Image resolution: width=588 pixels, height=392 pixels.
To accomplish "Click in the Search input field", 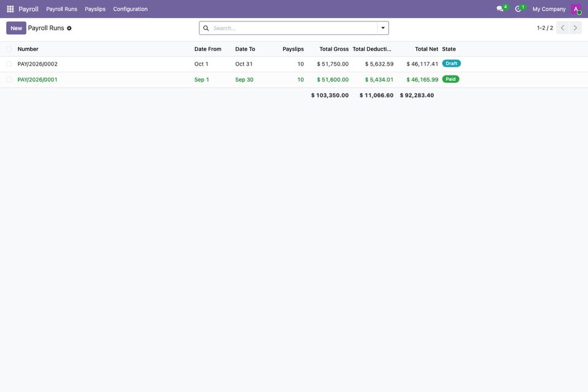I will (x=294, y=28).
